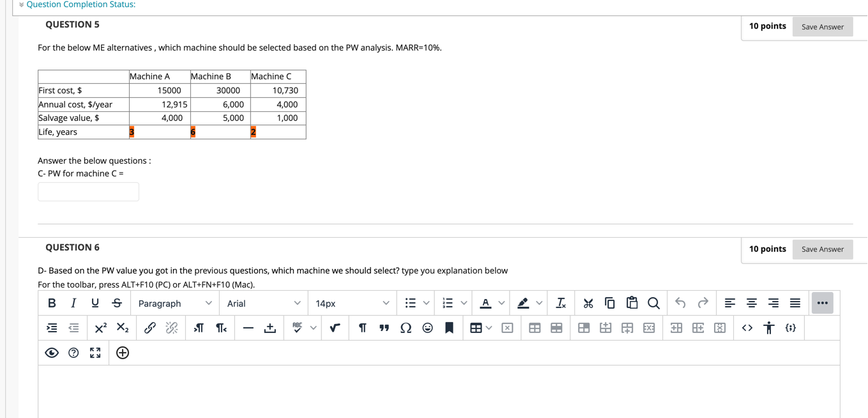Toggle bold formatting in the editor

tap(52, 303)
